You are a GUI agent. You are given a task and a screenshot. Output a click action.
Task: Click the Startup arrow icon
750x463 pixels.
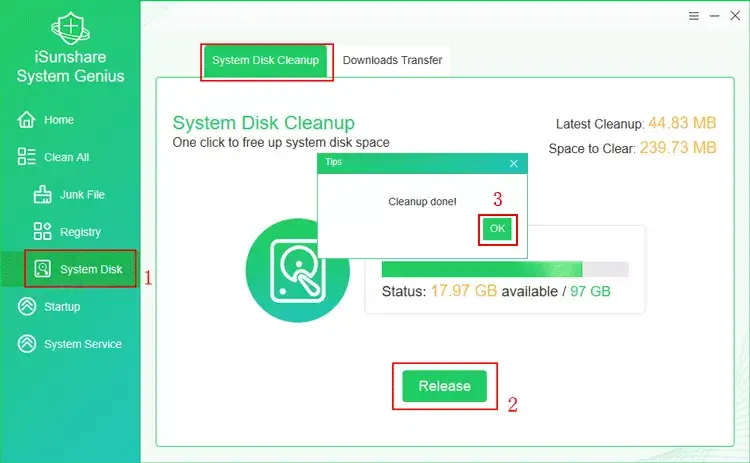coord(27,306)
